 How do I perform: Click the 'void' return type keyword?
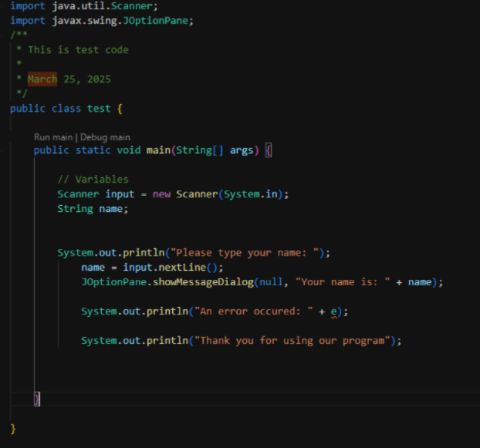pos(129,150)
